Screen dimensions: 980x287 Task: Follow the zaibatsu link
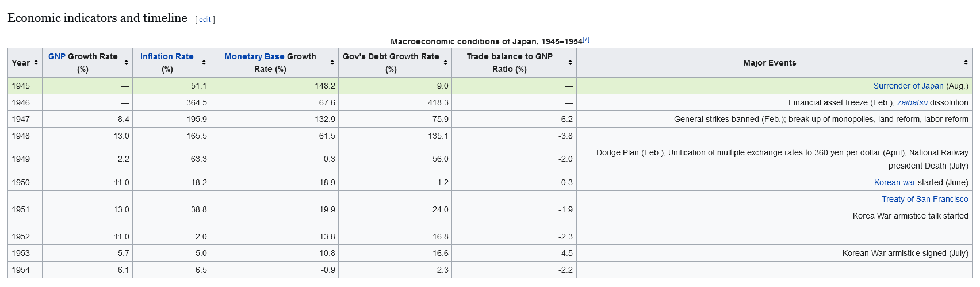coord(912,102)
